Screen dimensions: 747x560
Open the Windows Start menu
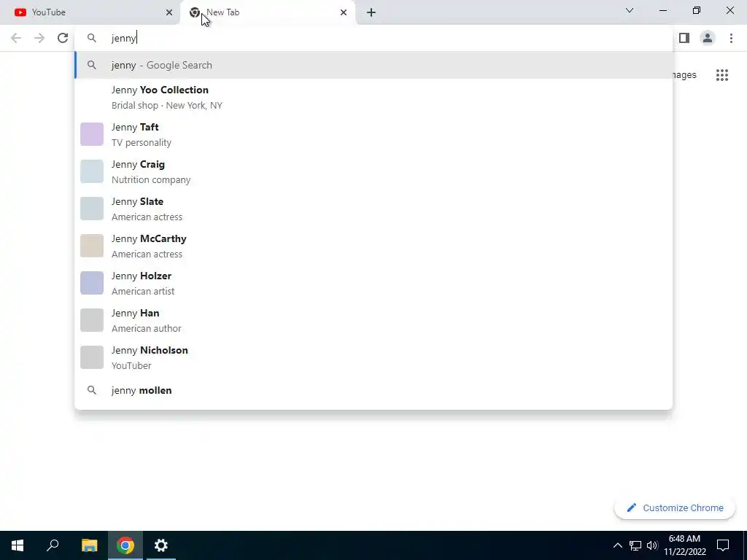(18, 545)
